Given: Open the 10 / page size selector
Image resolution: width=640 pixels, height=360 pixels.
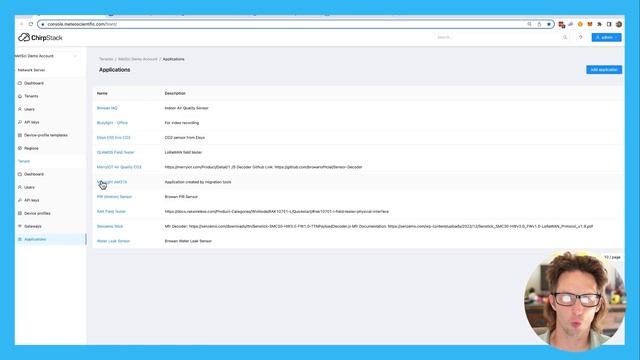Looking at the screenshot, I should [612, 257].
